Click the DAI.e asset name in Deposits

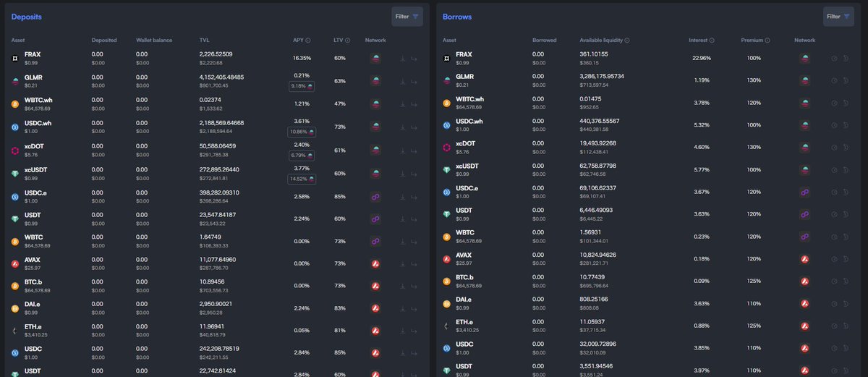(x=34, y=304)
